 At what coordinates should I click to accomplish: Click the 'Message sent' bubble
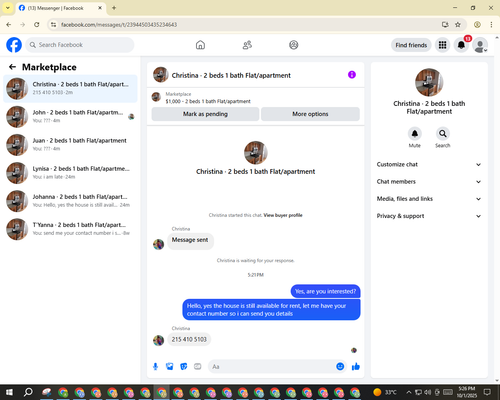(190, 240)
